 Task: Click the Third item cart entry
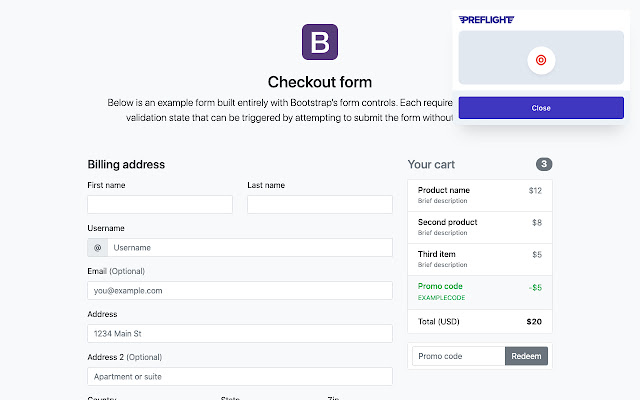click(x=480, y=259)
